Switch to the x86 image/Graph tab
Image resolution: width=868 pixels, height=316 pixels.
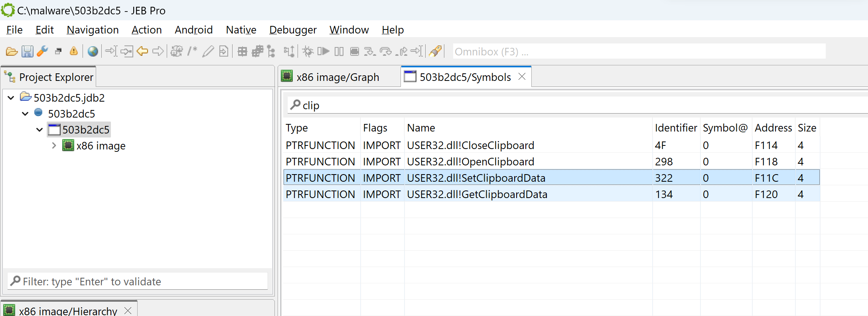[x=330, y=77]
